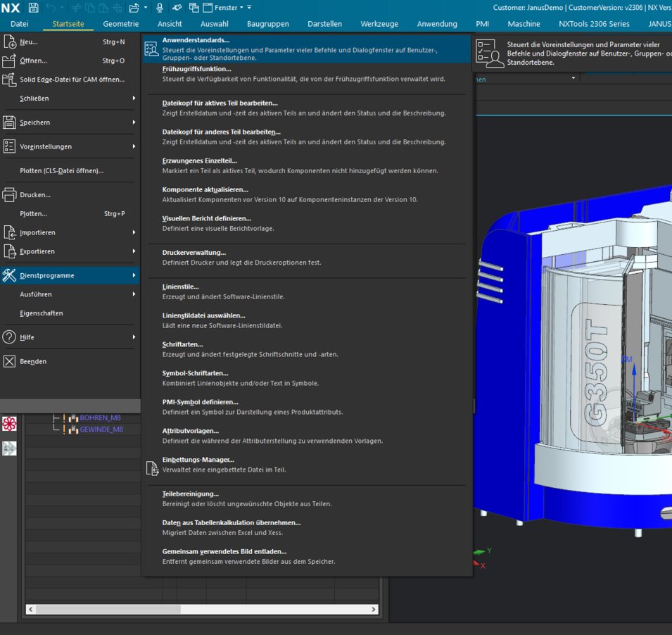Click the New file icon beside Neu
This screenshot has width=672, height=635.
[x=9, y=42]
